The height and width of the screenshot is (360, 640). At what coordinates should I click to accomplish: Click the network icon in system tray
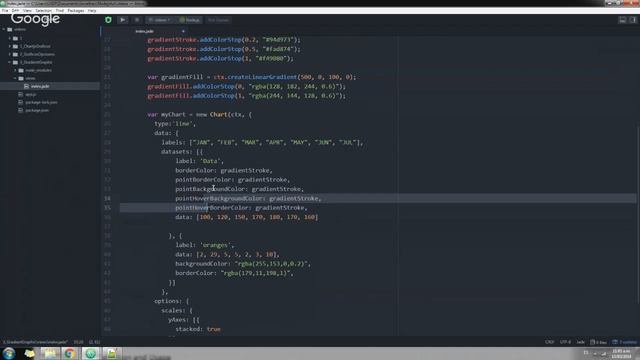[603, 354]
